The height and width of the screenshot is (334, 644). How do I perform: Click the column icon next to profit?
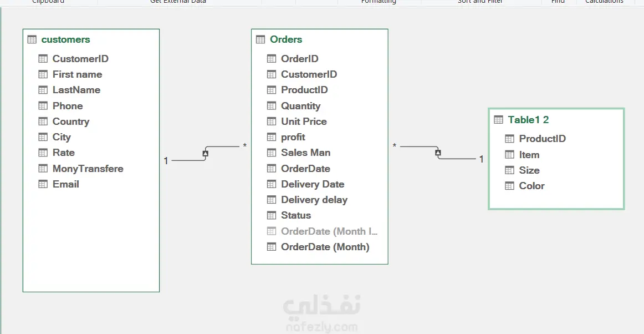(x=272, y=137)
